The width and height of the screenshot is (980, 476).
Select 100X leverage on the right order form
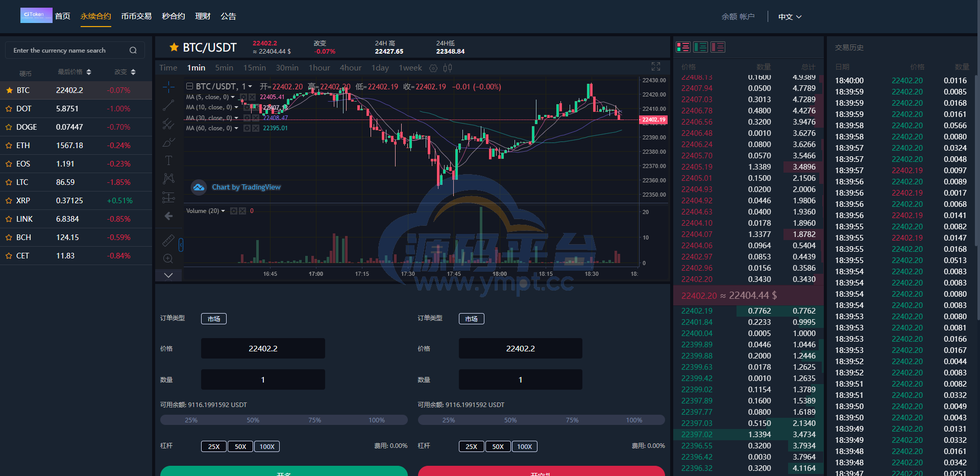pos(525,446)
